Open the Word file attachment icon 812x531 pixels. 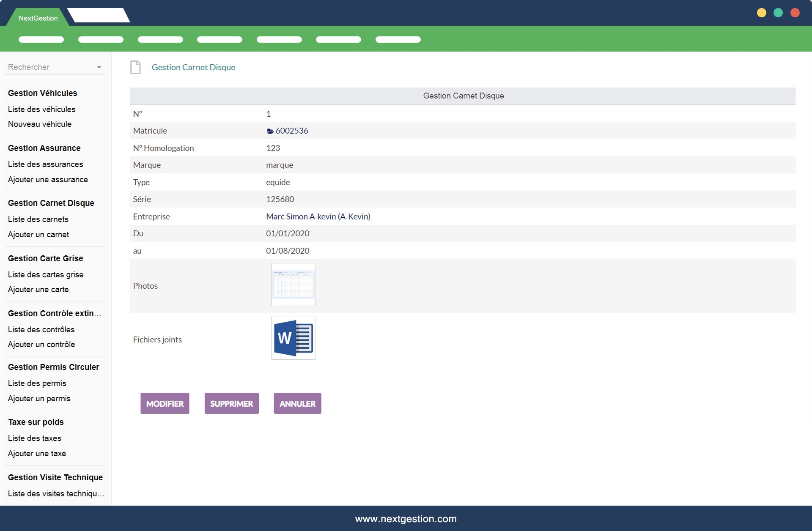coord(293,338)
